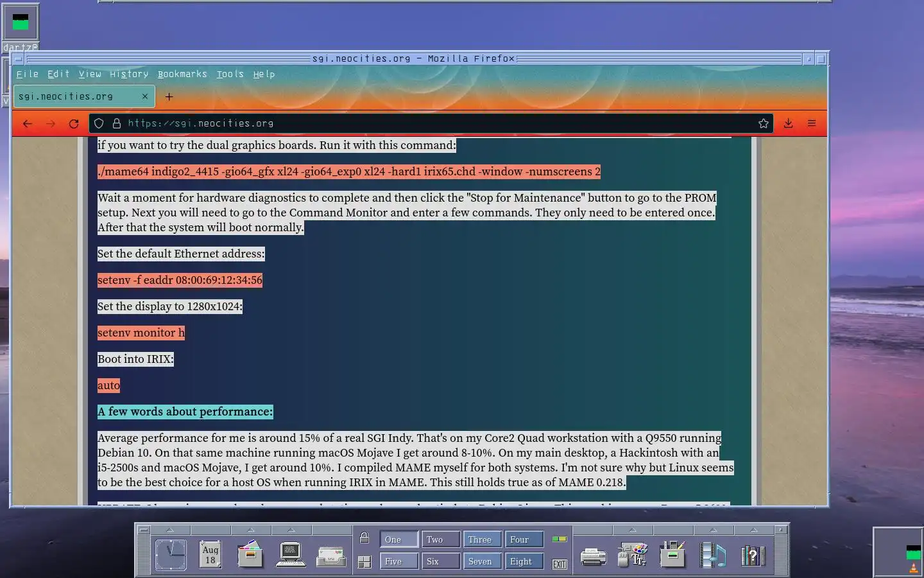Image resolution: width=924 pixels, height=578 pixels.
Task: Switch to workspace Three
Action: 483,539
